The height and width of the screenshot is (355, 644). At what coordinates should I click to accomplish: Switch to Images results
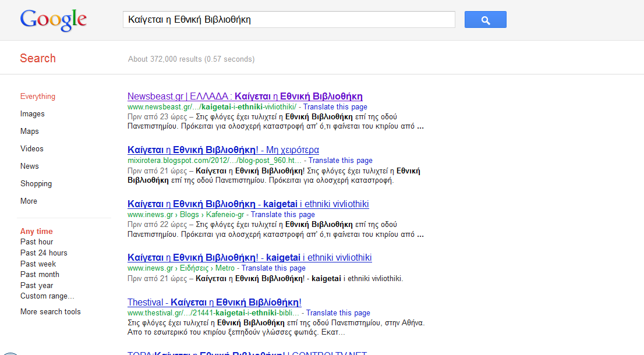coord(33,113)
